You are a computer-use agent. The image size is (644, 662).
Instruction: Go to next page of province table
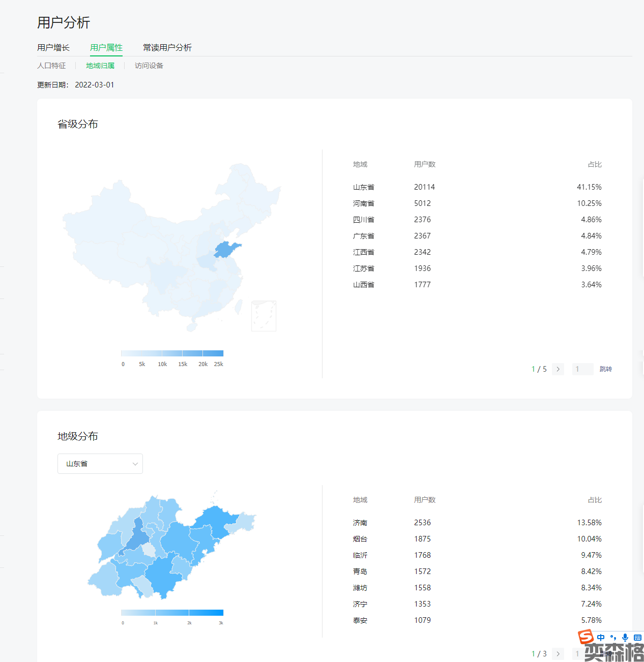click(558, 369)
